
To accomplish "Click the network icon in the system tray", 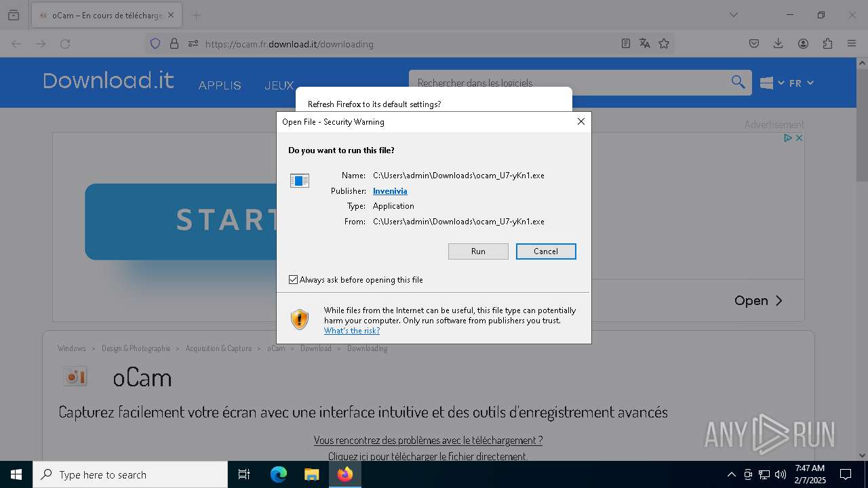I will pos(764,474).
